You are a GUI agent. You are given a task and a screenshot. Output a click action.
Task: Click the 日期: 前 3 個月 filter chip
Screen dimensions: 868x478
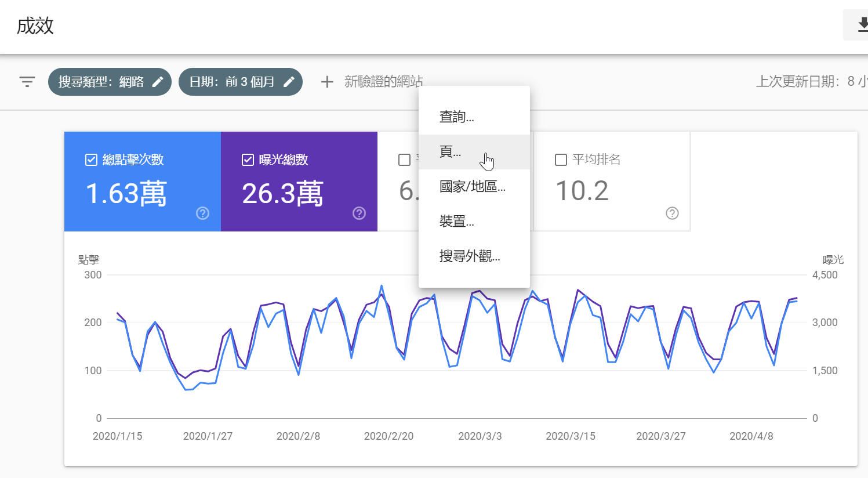[x=241, y=82]
